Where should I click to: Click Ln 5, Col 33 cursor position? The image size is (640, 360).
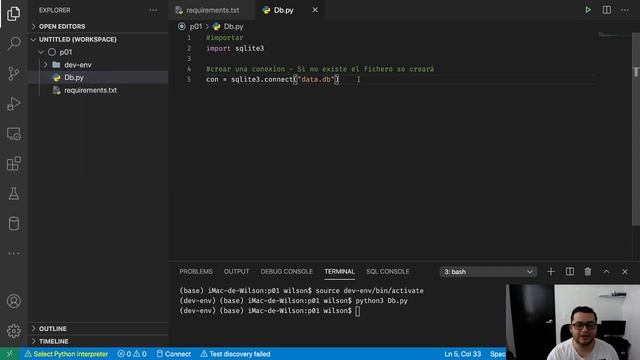click(462, 354)
